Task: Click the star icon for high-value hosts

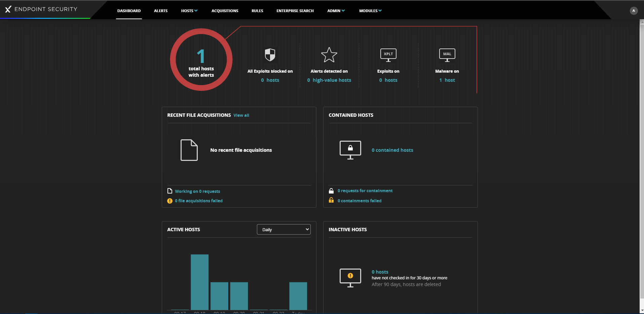Action: click(x=329, y=55)
